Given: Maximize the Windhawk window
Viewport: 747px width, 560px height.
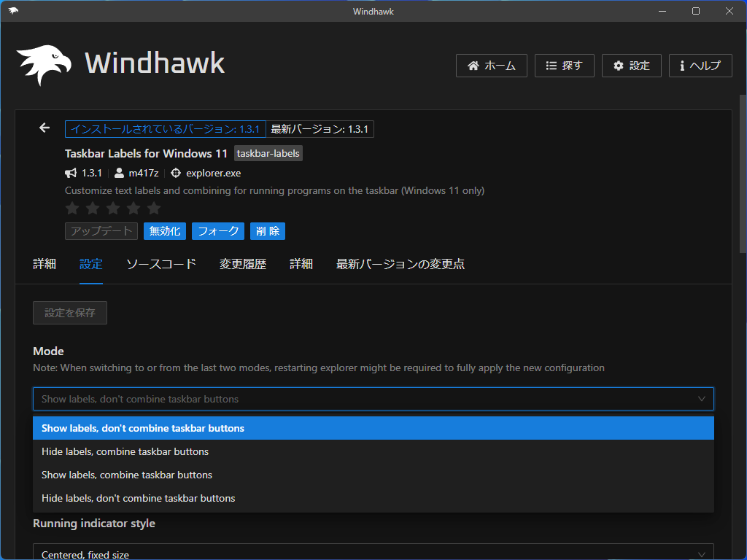Looking at the screenshot, I should (696, 11).
